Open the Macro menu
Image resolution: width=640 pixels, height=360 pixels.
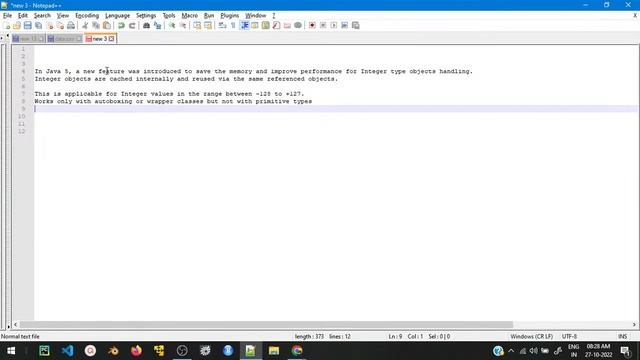click(189, 16)
